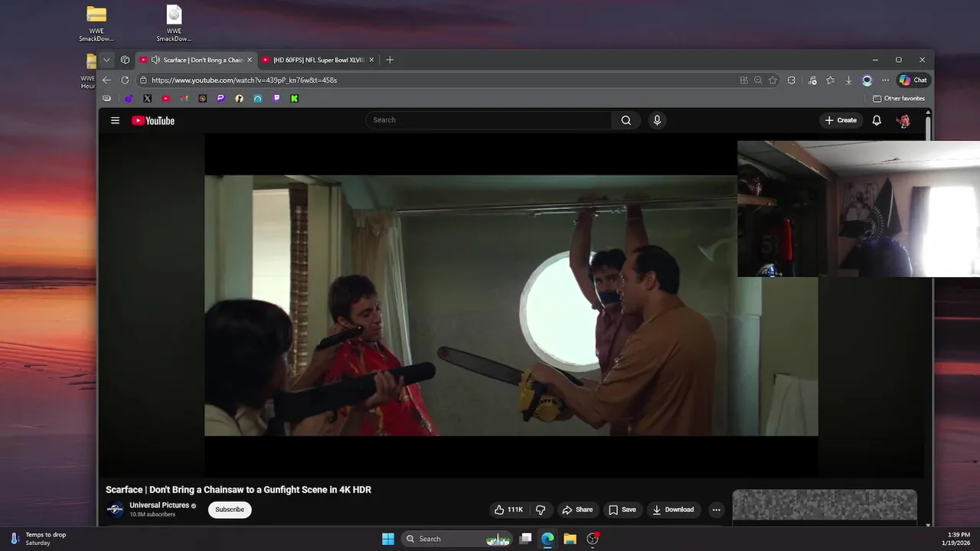Screen dimensions: 980x551
Task: Open the browser profile avatar
Action: (867, 80)
